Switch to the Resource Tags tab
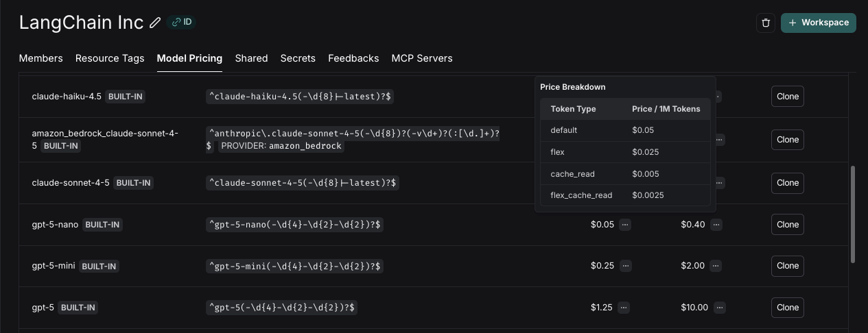The height and width of the screenshot is (333, 868). [110, 58]
